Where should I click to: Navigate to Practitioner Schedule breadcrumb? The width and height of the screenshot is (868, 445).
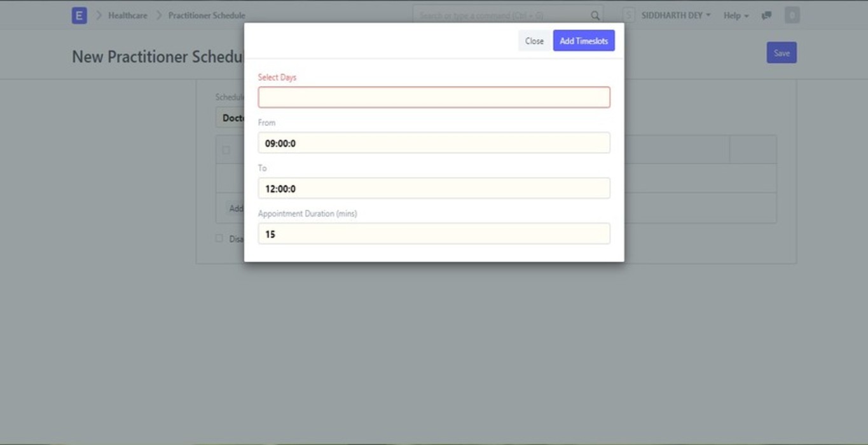point(206,15)
